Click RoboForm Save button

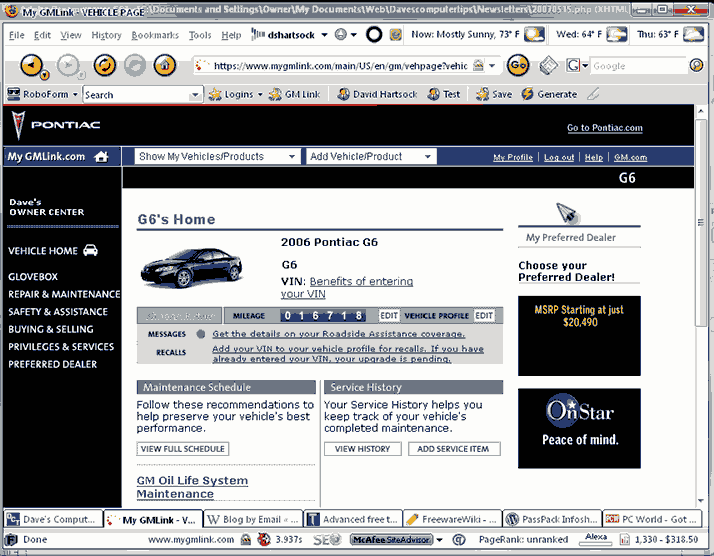click(494, 94)
